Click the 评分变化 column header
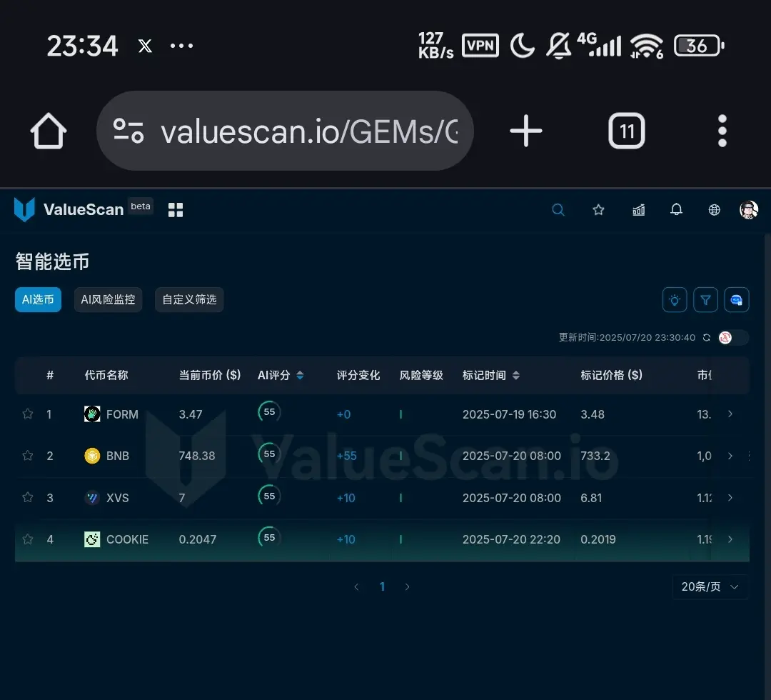This screenshot has width=771, height=700. point(358,375)
